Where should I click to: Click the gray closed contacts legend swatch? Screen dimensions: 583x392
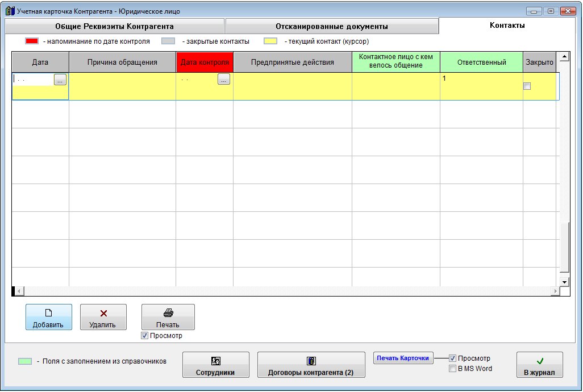point(168,41)
